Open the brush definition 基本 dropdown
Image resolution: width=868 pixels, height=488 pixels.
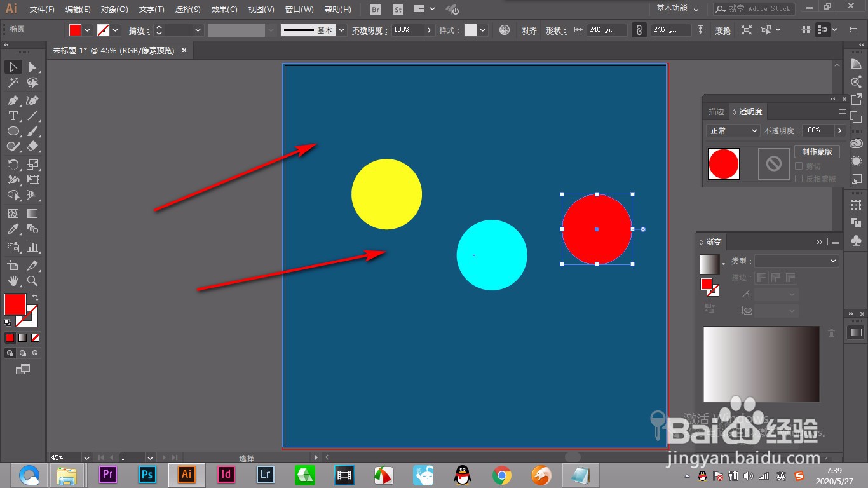click(x=342, y=30)
